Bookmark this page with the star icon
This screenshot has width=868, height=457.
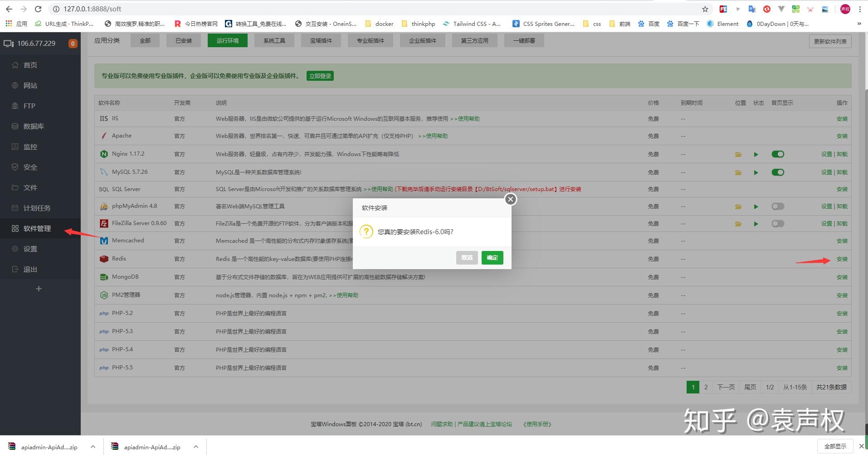(x=705, y=9)
